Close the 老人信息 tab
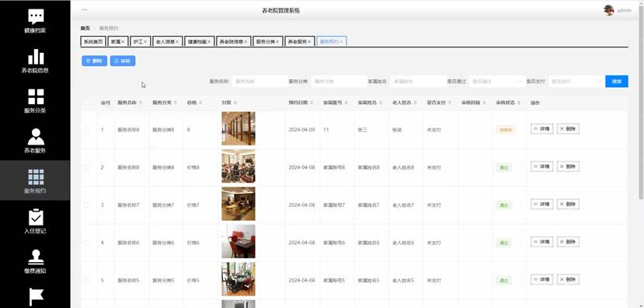The height and width of the screenshot is (308, 644). click(x=177, y=42)
